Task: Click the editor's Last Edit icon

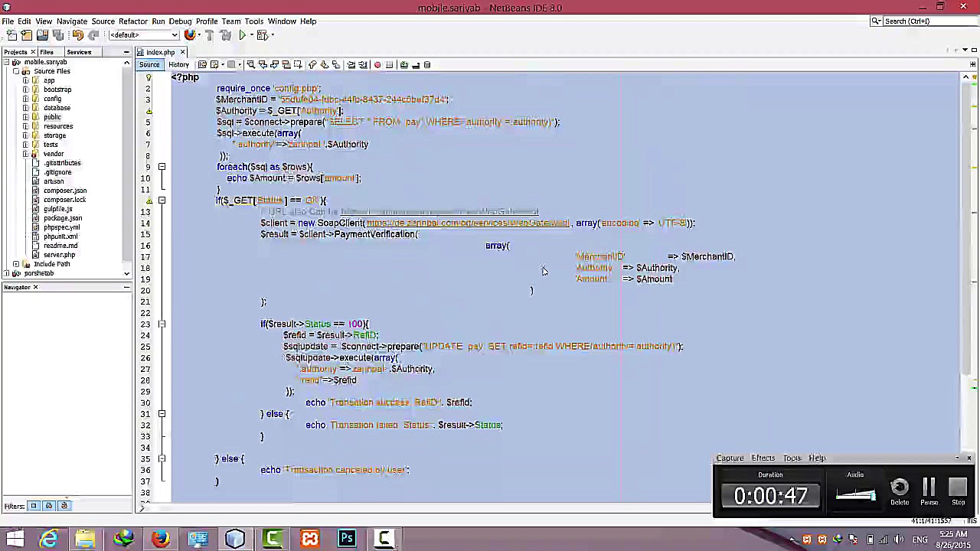Action: tap(202, 65)
